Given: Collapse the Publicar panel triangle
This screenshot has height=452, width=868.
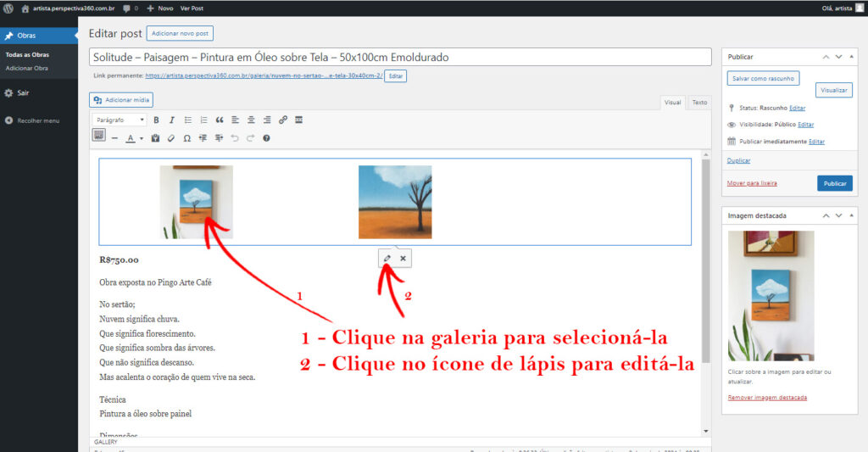Looking at the screenshot, I should pyautogui.click(x=851, y=57).
